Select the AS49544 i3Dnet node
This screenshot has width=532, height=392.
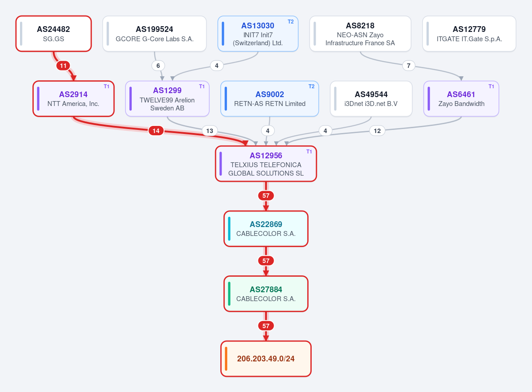(x=371, y=99)
